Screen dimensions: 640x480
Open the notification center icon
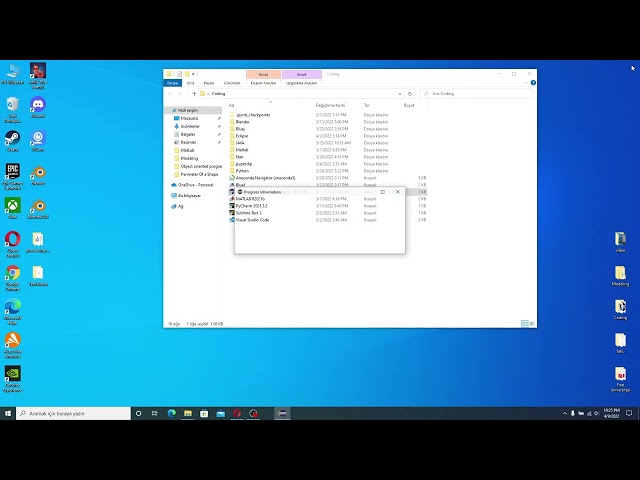point(629,413)
